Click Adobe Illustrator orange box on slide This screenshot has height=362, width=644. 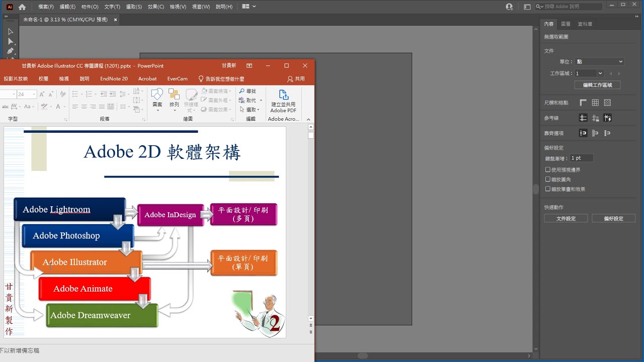pyautogui.click(x=87, y=262)
